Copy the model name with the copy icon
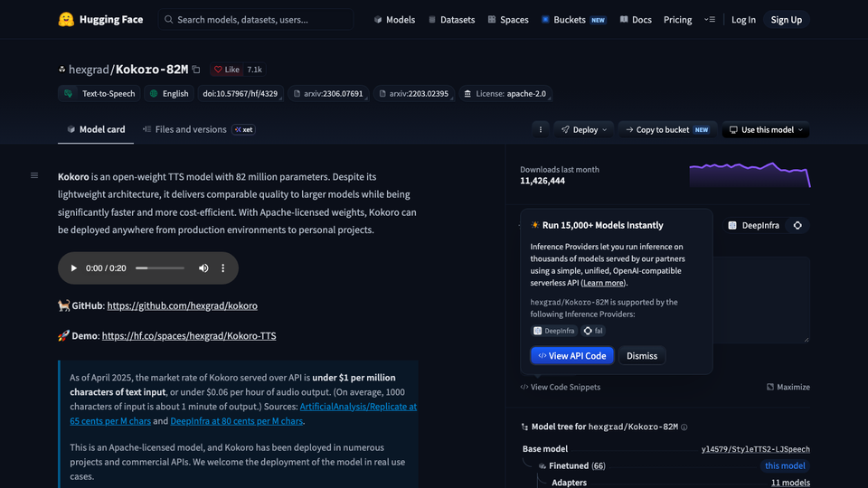 [196, 70]
